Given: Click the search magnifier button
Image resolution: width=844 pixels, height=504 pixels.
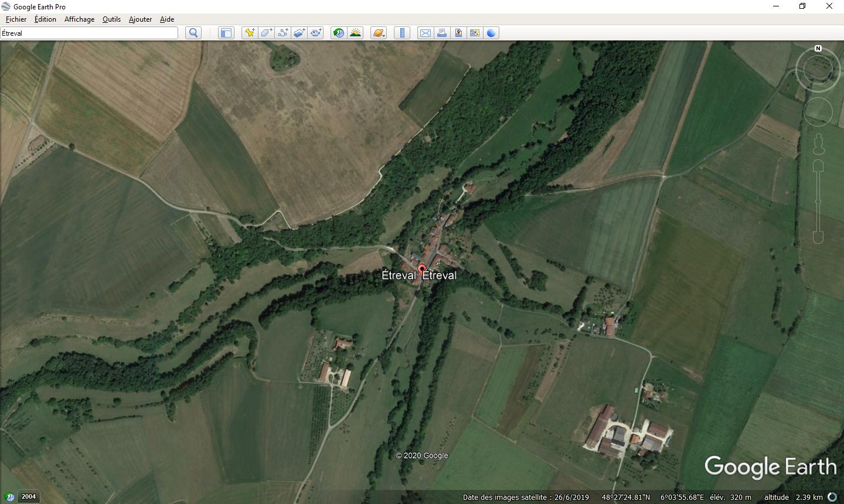Looking at the screenshot, I should tap(193, 33).
